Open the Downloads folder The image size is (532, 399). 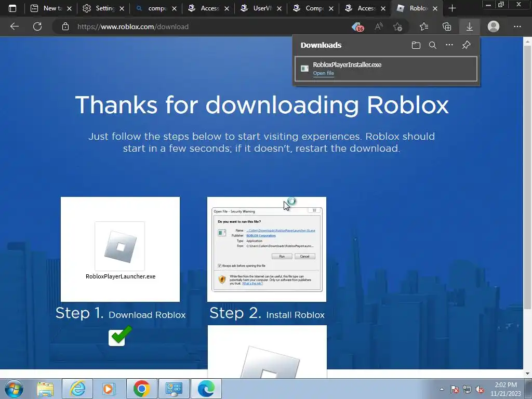[x=416, y=45]
